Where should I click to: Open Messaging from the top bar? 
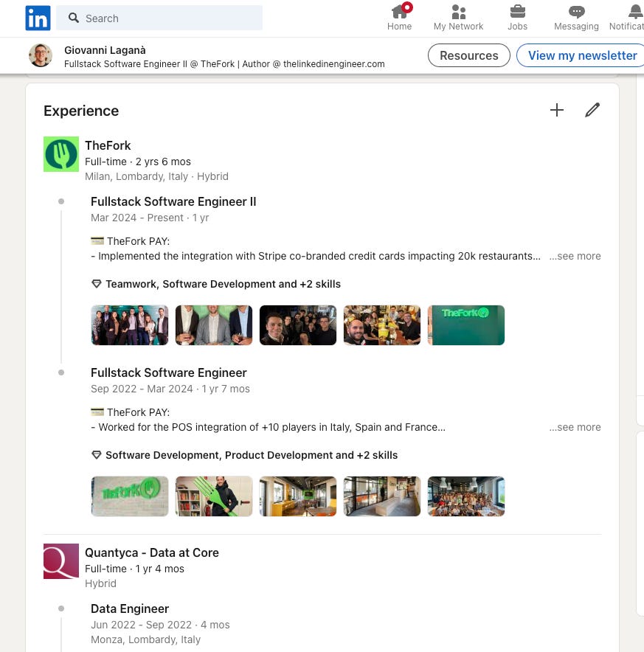click(x=576, y=17)
